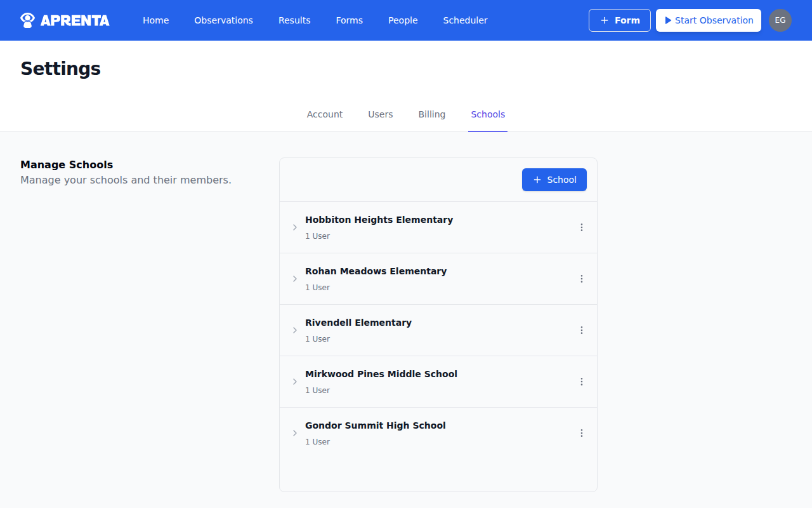
Task: Open the Observations page
Action: pos(223,20)
